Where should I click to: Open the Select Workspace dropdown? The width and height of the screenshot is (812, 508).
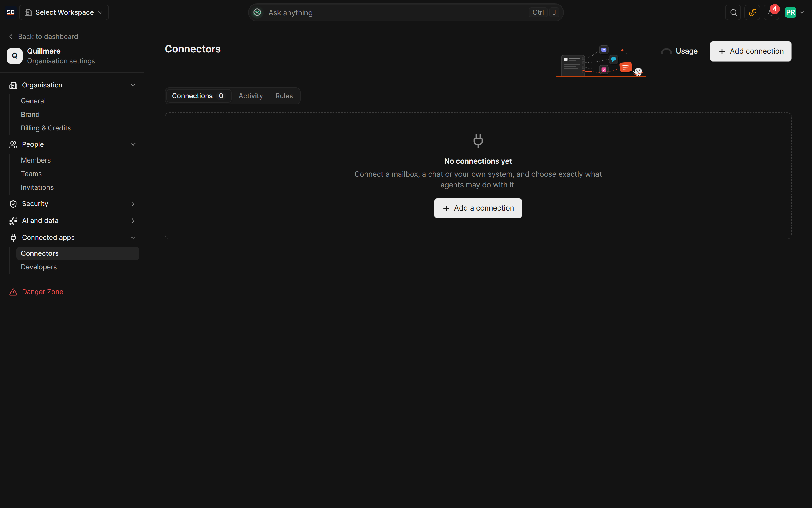(64, 12)
